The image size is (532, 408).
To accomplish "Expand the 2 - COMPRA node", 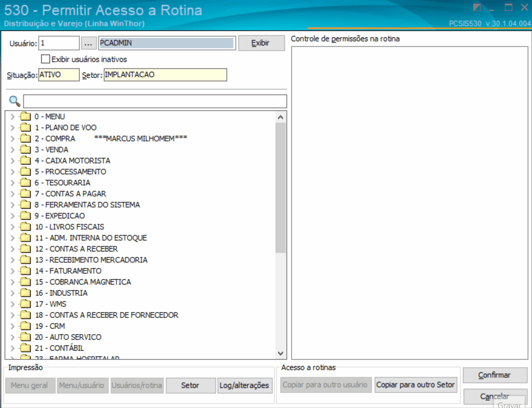I will tap(12, 139).
